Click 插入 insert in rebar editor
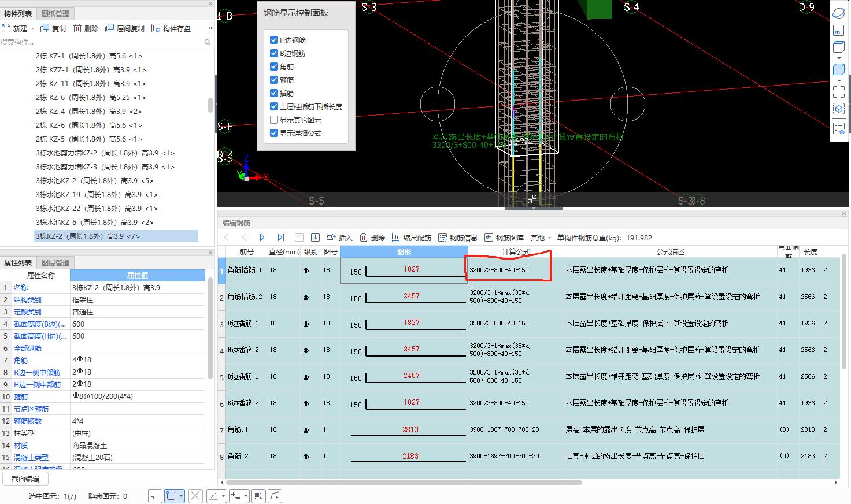This screenshot has height=504, width=851. pos(339,238)
